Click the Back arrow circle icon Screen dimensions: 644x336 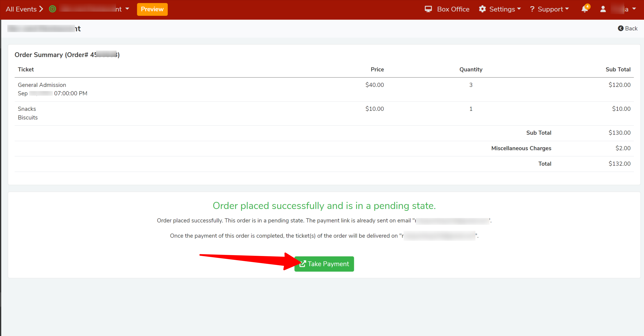(621, 28)
